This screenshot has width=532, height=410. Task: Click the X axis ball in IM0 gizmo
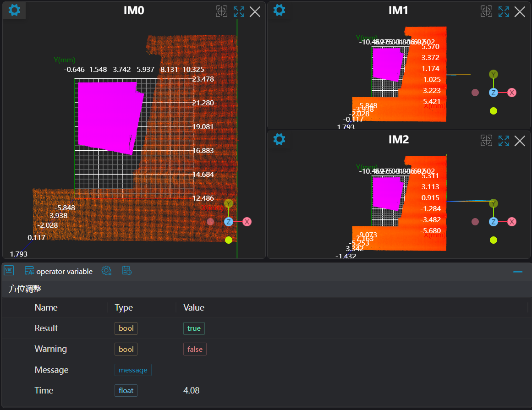pyautogui.click(x=247, y=222)
